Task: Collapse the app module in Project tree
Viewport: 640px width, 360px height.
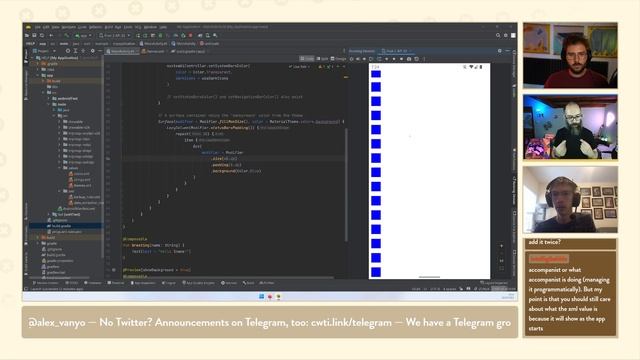Action: pyautogui.click(x=38, y=75)
